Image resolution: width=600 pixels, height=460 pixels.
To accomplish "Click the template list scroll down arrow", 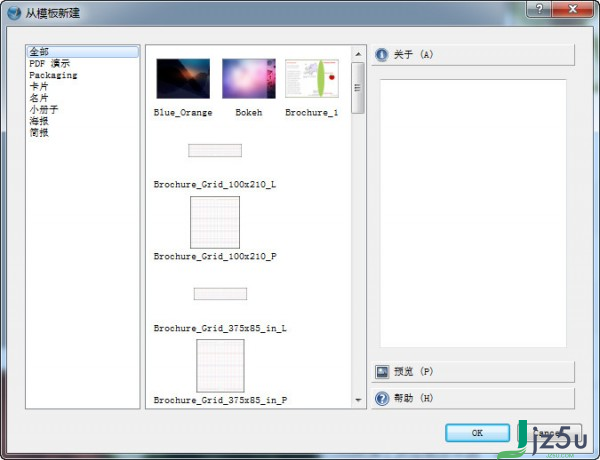I will pyautogui.click(x=358, y=400).
